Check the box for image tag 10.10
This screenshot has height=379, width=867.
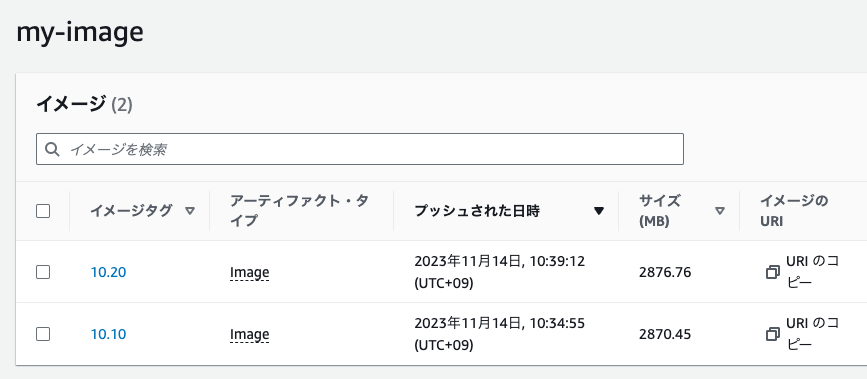point(43,334)
